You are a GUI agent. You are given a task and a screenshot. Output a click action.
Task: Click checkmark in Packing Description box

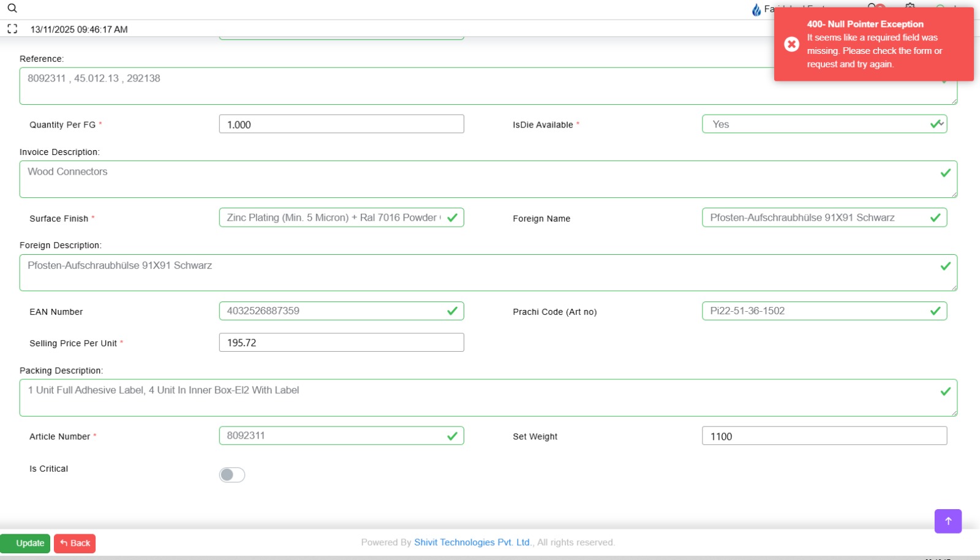point(945,391)
